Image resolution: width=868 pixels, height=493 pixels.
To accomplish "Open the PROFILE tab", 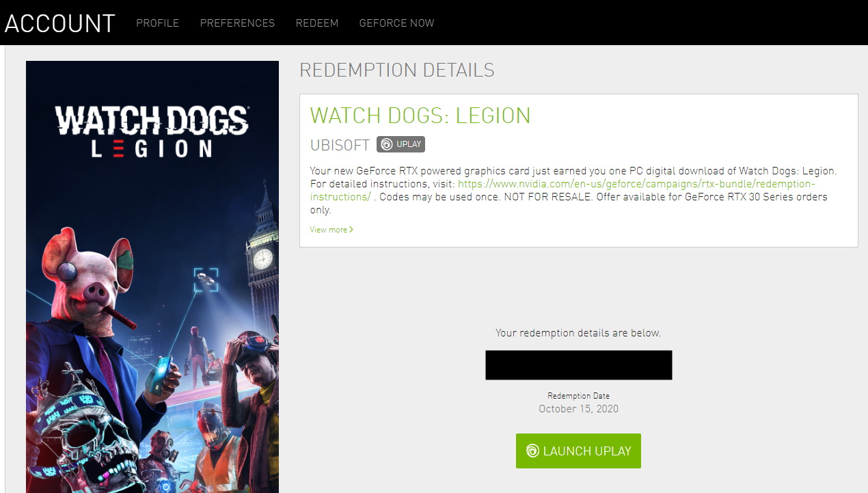I will (157, 23).
